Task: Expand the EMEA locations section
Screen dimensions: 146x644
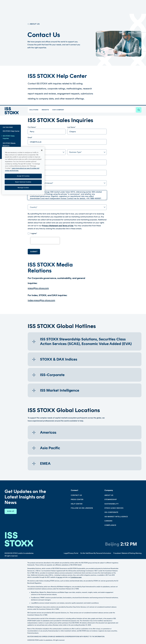Action: click(85, 463)
